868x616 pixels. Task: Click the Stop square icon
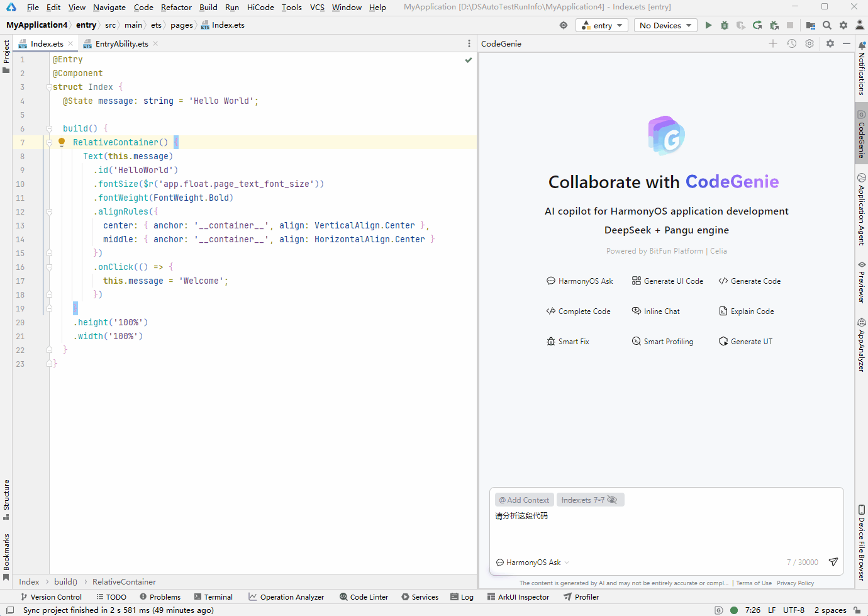pos(791,25)
